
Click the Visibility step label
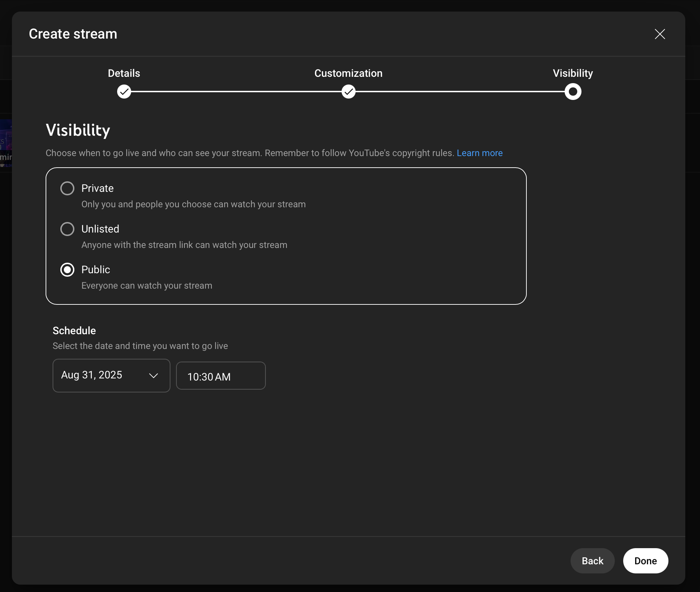click(573, 73)
